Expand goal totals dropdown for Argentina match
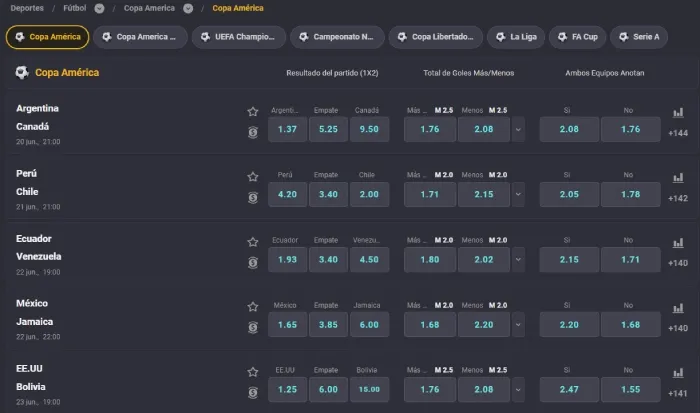700x413 pixels. tap(518, 129)
